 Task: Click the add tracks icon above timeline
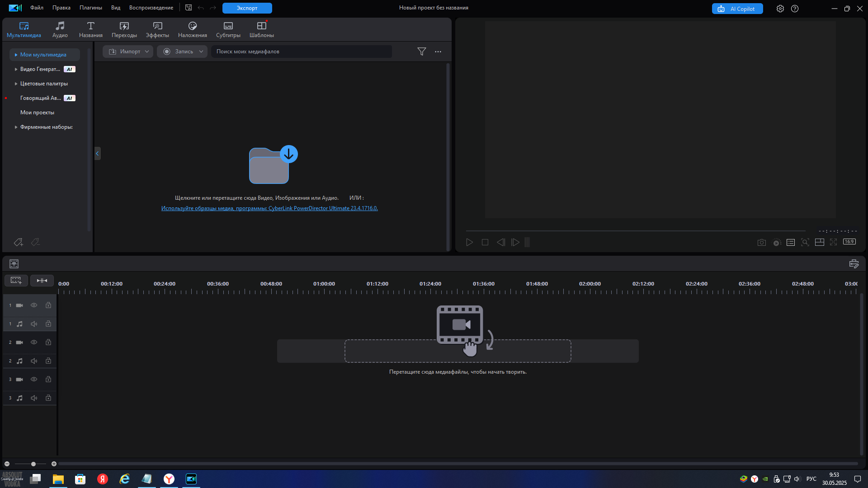(x=16, y=281)
